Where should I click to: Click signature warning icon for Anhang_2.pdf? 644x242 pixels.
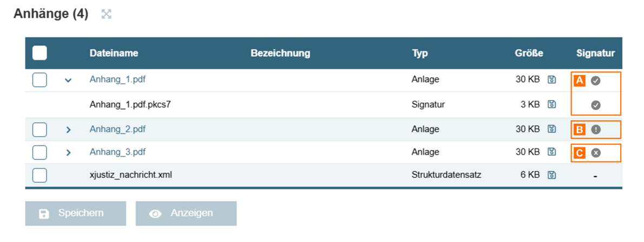coord(596,130)
